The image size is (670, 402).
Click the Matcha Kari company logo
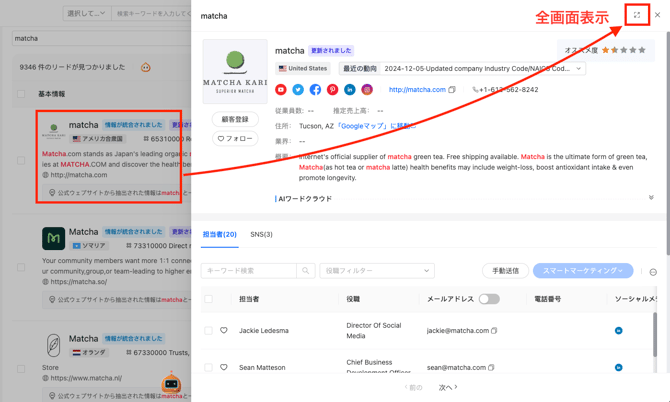point(235,71)
